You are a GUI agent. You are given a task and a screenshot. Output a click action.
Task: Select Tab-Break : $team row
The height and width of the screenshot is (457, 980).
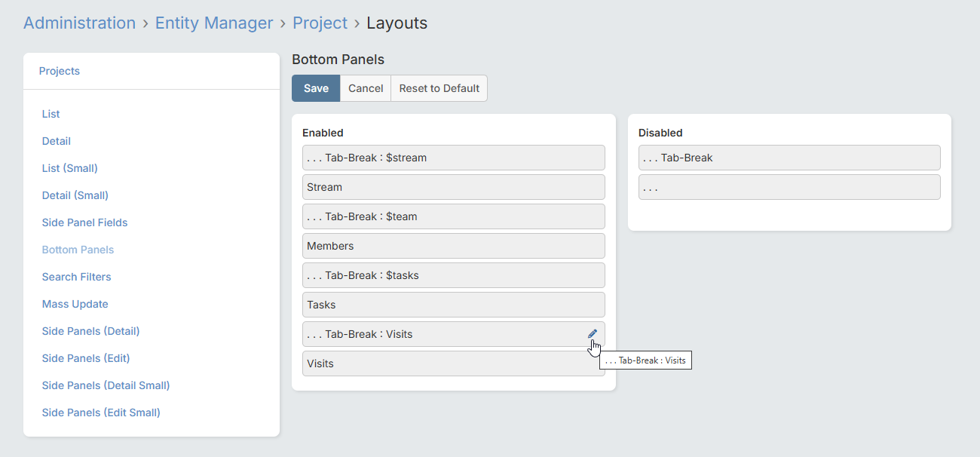tap(453, 216)
